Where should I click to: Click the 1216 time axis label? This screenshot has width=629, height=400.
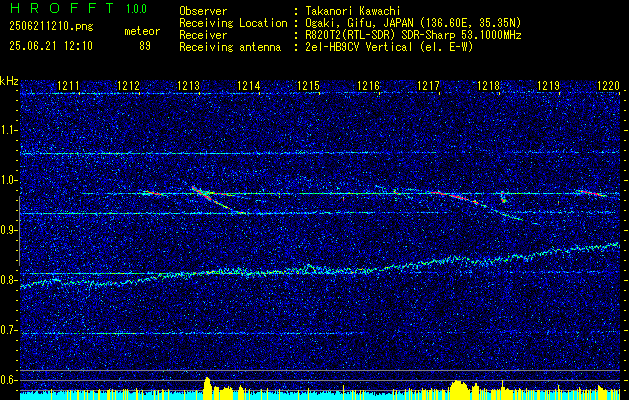click(369, 85)
